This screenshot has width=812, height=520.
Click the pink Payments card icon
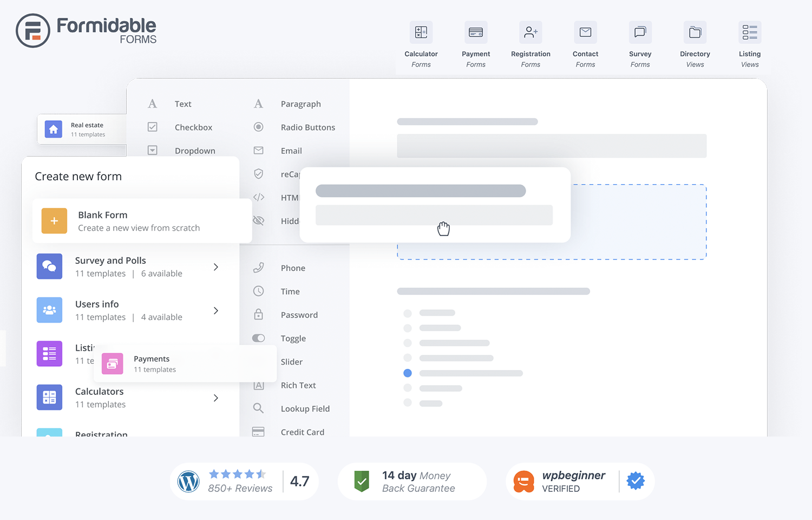[x=113, y=364]
